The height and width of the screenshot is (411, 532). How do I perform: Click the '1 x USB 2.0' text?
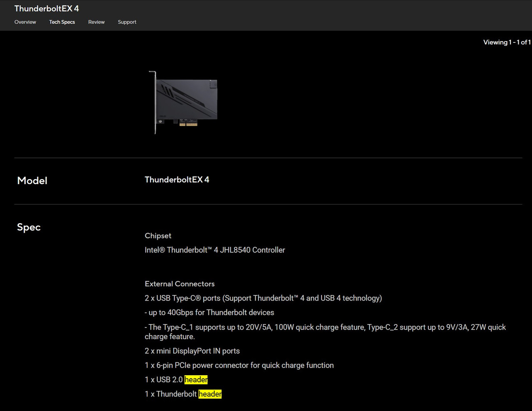click(x=164, y=380)
